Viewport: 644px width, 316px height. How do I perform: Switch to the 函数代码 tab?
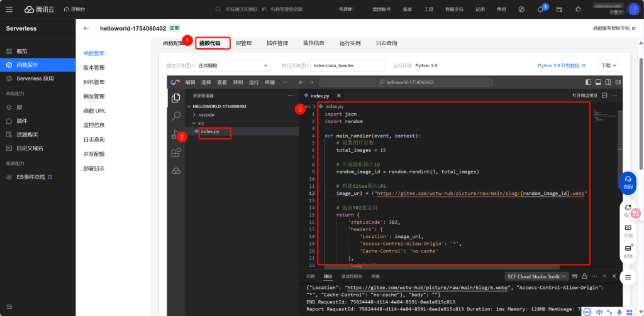click(210, 43)
